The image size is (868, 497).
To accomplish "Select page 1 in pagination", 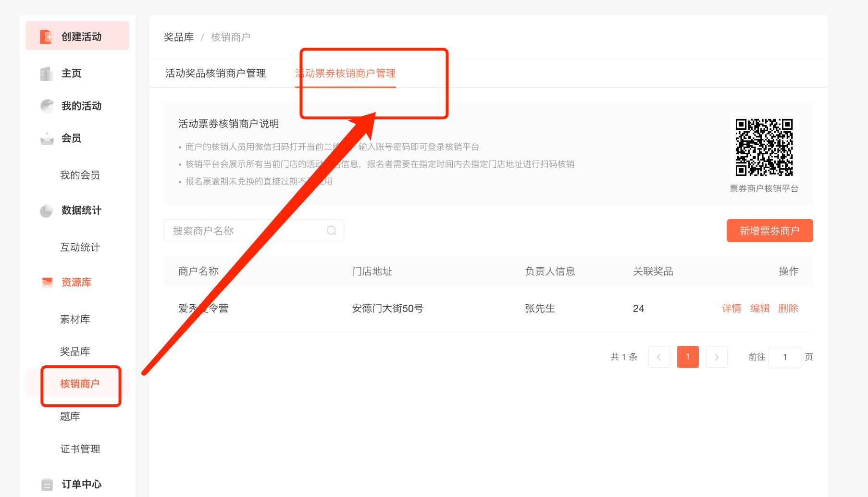I will click(x=687, y=357).
